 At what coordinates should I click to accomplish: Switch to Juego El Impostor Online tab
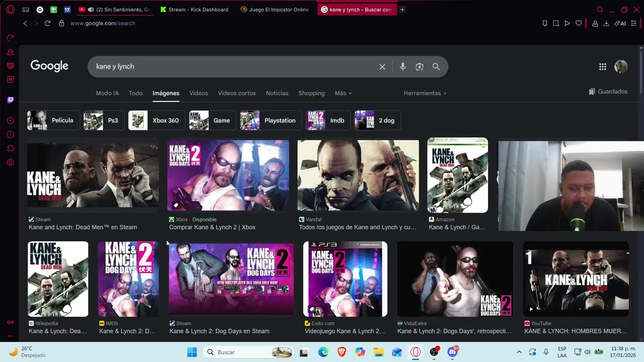(x=275, y=10)
